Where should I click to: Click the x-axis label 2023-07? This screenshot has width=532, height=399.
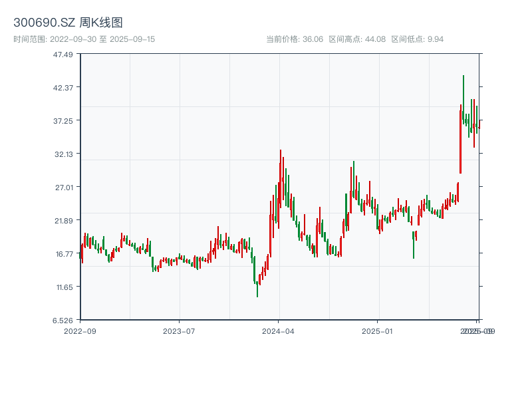coord(179,331)
